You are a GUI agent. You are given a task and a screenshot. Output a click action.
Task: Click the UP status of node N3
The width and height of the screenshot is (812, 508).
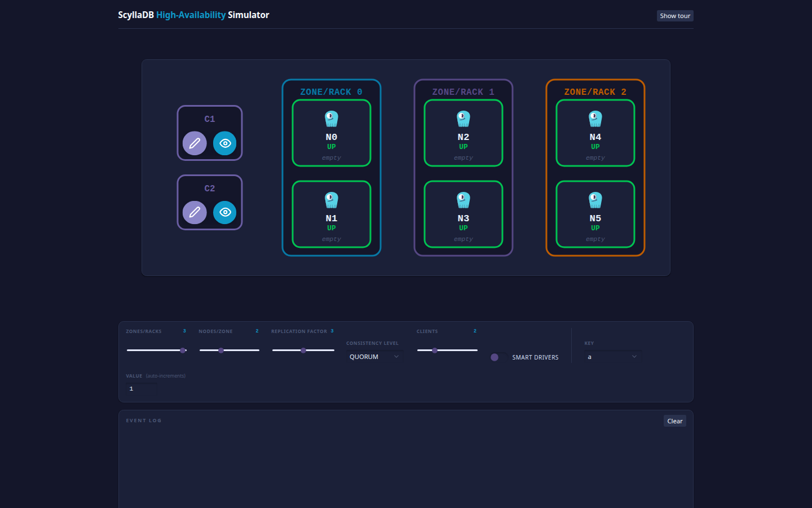click(x=464, y=228)
